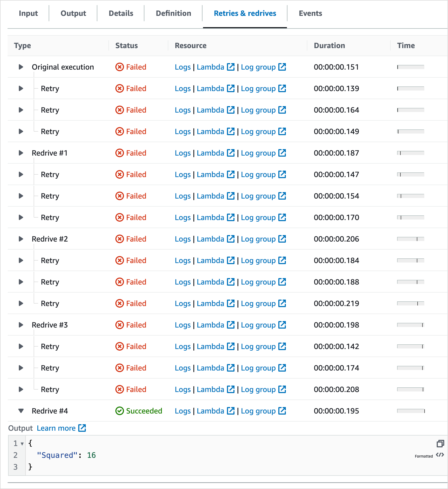Open Lambda external link on the first Retry row
The height and width of the screenshot is (489, 448).
[231, 88]
